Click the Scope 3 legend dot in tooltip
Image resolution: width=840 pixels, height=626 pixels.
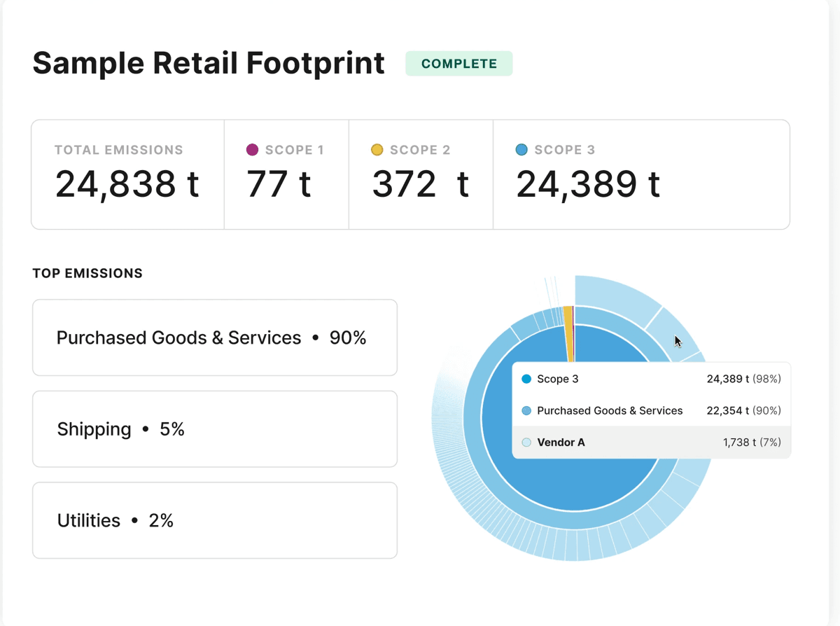pyautogui.click(x=526, y=379)
